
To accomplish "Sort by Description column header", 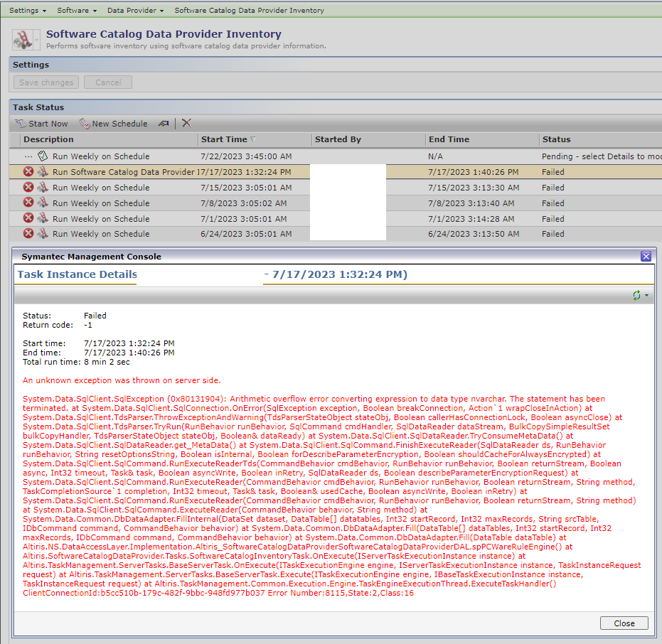I will click(x=48, y=139).
